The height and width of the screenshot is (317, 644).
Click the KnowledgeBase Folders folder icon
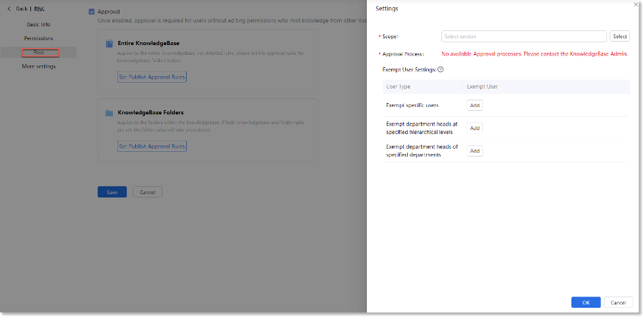click(x=109, y=113)
